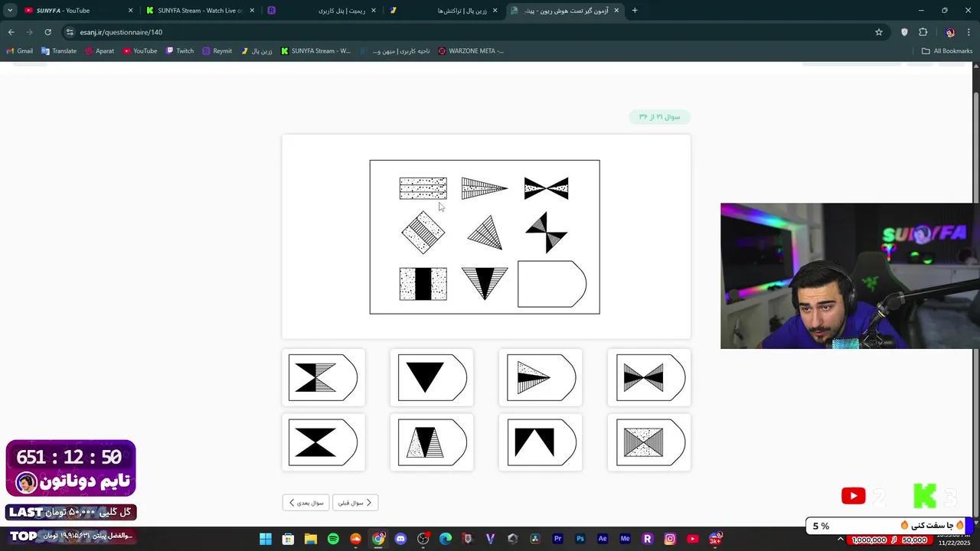Screen dimensions: 980x551
Task: Open Microsoft Store from the taskbar
Action: [288, 539]
